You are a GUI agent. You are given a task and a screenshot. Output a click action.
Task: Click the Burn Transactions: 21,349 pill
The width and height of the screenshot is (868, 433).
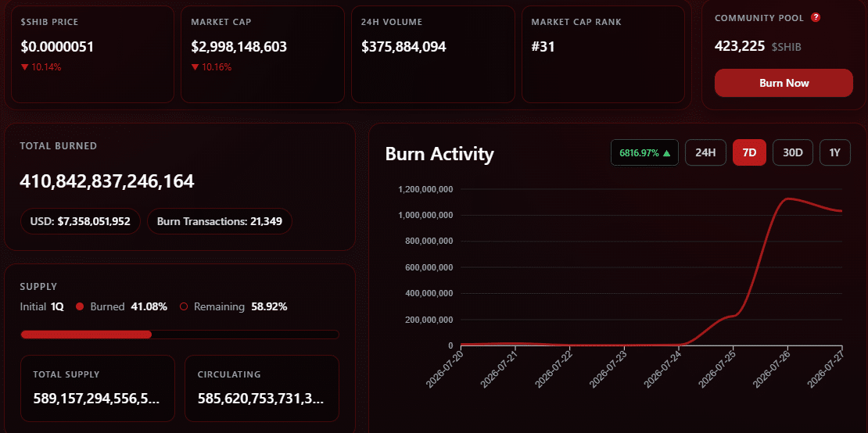point(220,221)
